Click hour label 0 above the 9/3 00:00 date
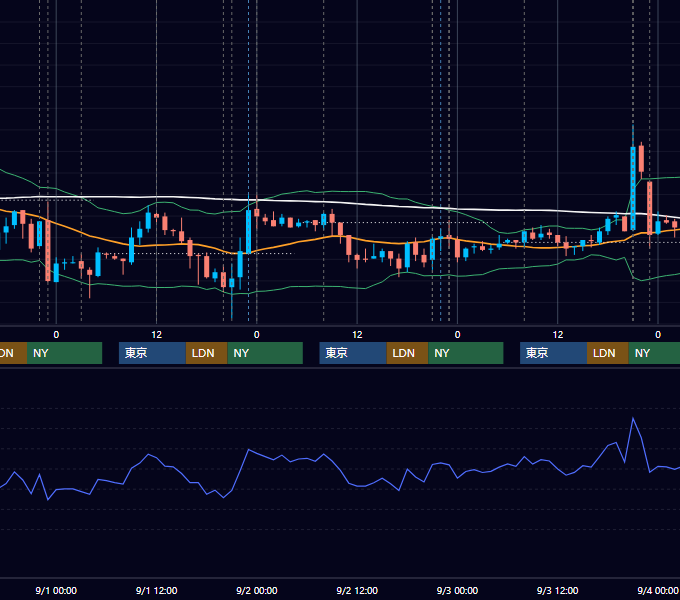This screenshot has width=680, height=600. 457,335
